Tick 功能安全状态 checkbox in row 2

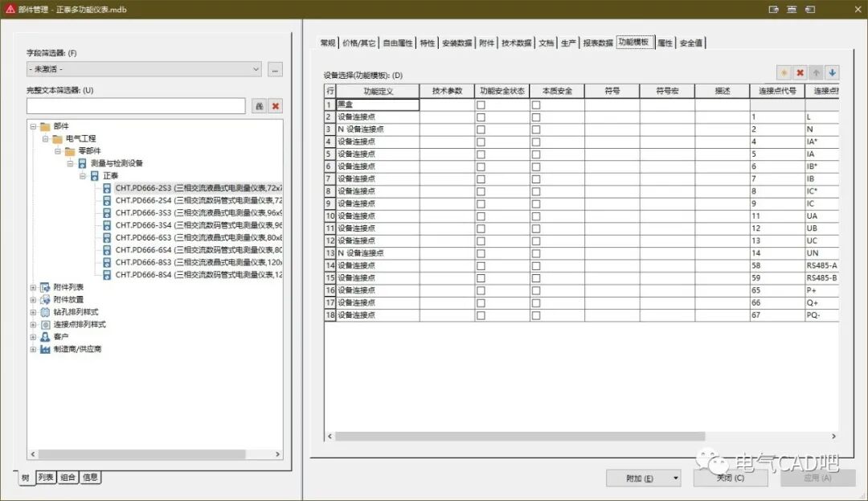(x=481, y=117)
